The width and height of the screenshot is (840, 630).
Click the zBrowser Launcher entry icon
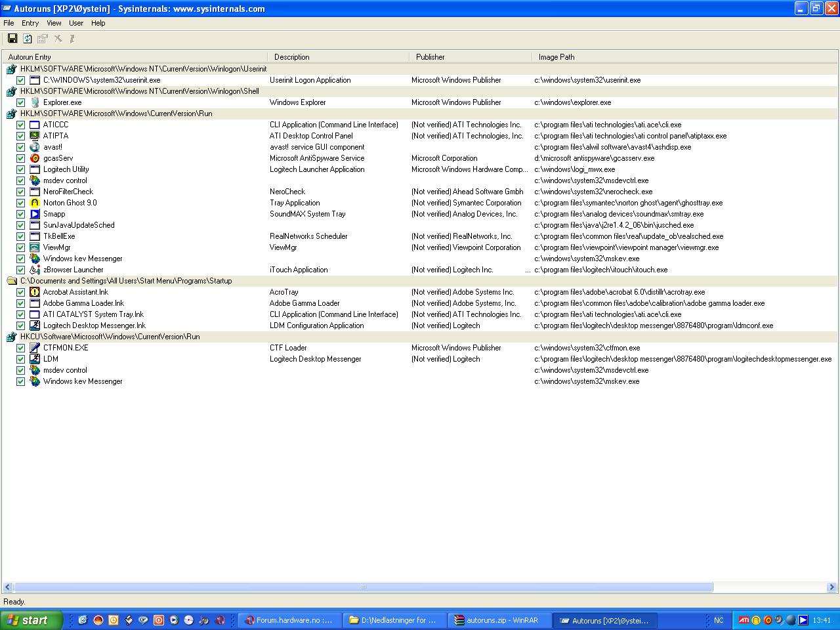pos(35,270)
